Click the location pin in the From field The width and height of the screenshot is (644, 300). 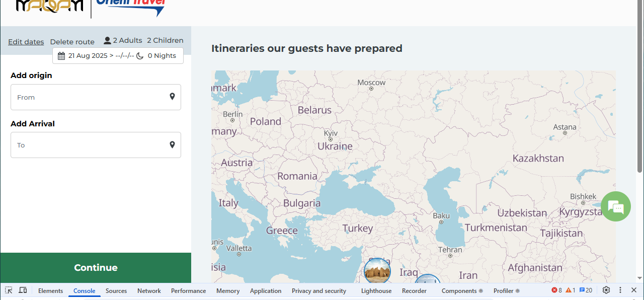coord(172,97)
